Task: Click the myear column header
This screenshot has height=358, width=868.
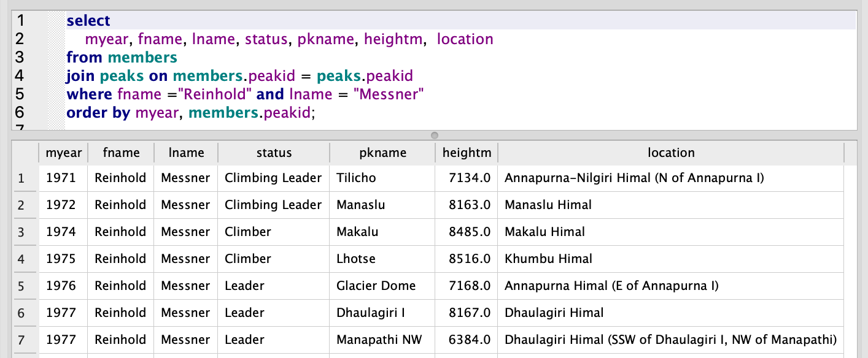Action: tap(64, 153)
